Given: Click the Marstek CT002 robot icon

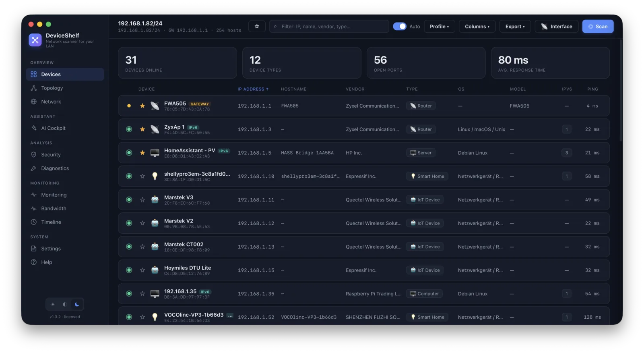Looking at the screenshot, I should 155,247.
